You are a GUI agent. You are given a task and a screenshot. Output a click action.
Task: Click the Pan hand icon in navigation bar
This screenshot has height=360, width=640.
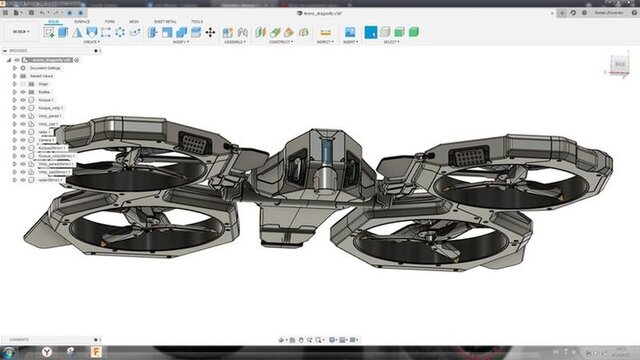pos(301,340)
